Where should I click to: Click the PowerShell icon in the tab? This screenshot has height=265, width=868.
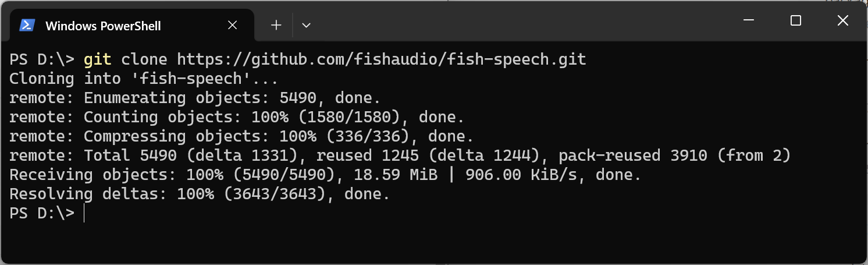26,26
